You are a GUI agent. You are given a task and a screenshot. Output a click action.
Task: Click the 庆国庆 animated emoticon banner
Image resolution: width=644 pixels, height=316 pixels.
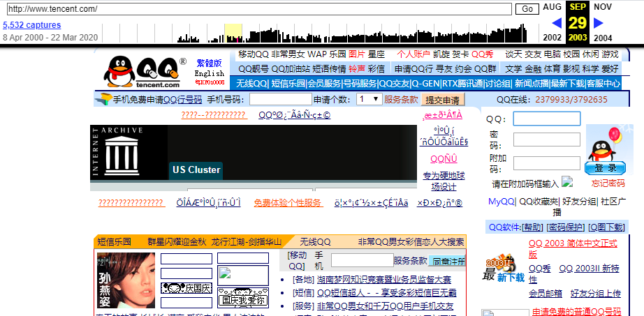tap(186, 288)
